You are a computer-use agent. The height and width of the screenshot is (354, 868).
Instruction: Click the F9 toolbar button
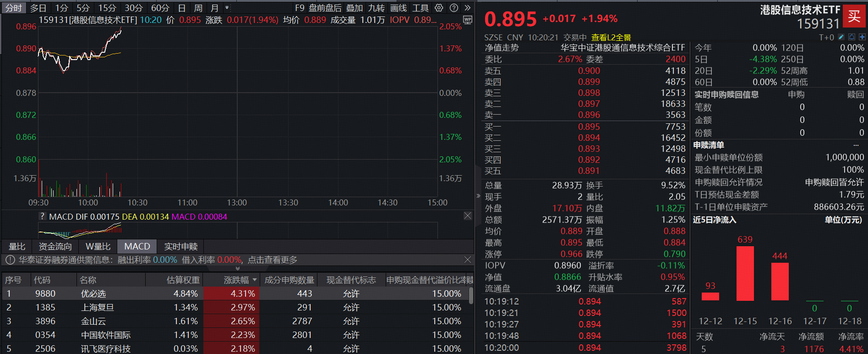(300, 8)
